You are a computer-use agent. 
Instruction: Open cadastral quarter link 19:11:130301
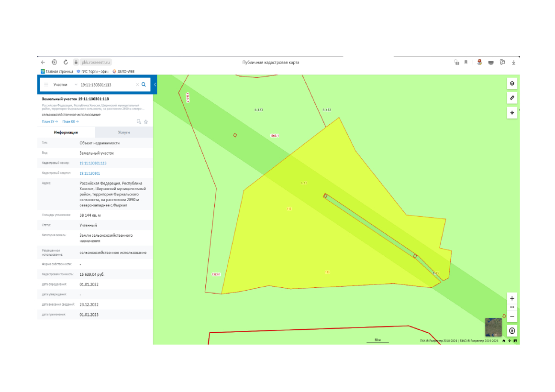tap(89, 174)
